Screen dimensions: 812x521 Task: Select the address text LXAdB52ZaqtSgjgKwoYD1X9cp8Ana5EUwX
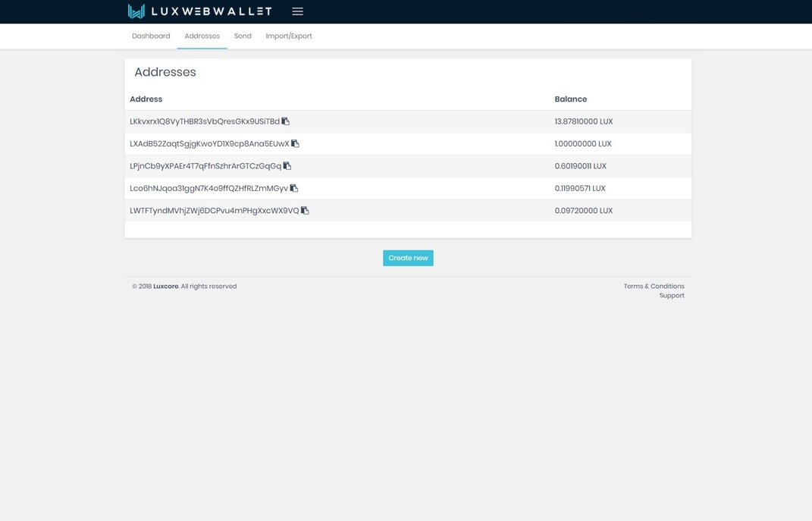(209, 143)
